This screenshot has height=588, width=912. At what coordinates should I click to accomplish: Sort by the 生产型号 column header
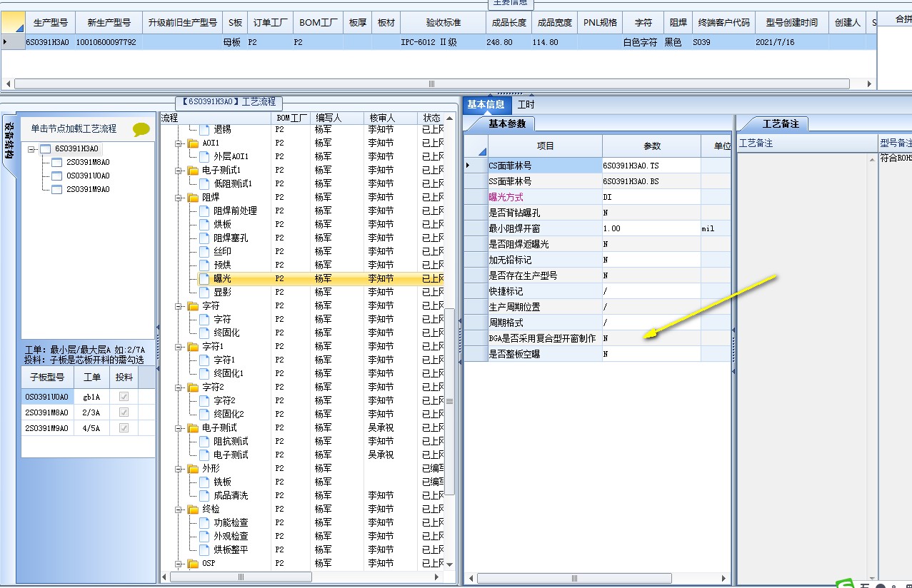[x=50, y=23]
